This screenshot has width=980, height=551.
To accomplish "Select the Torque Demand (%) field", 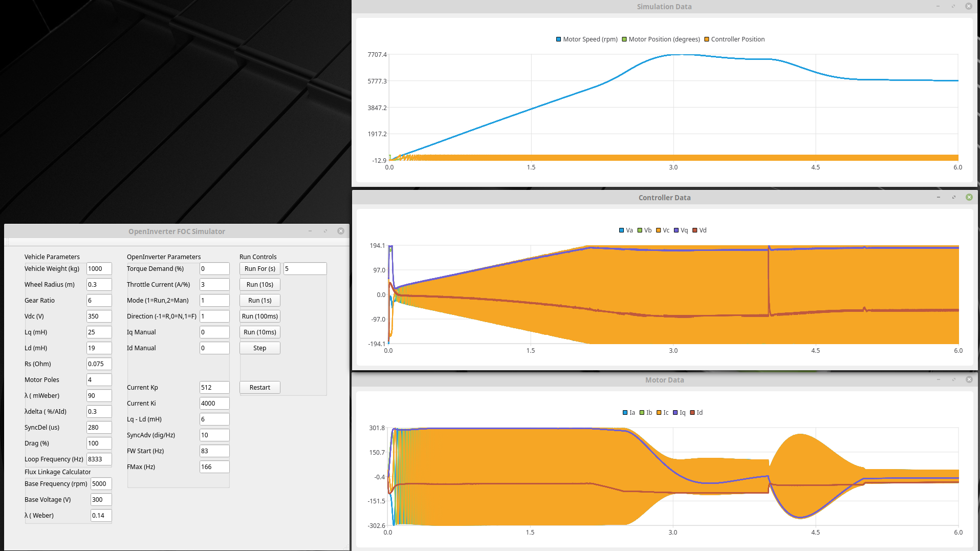I will (214, 269).
